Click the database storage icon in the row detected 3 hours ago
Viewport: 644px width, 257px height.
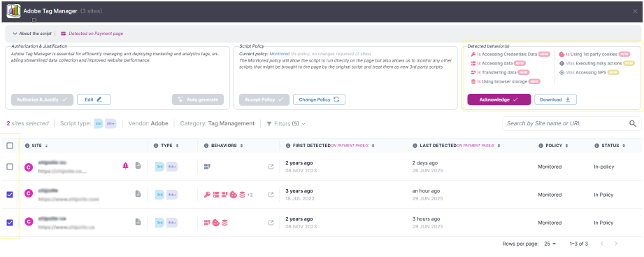tap(224, 223)
